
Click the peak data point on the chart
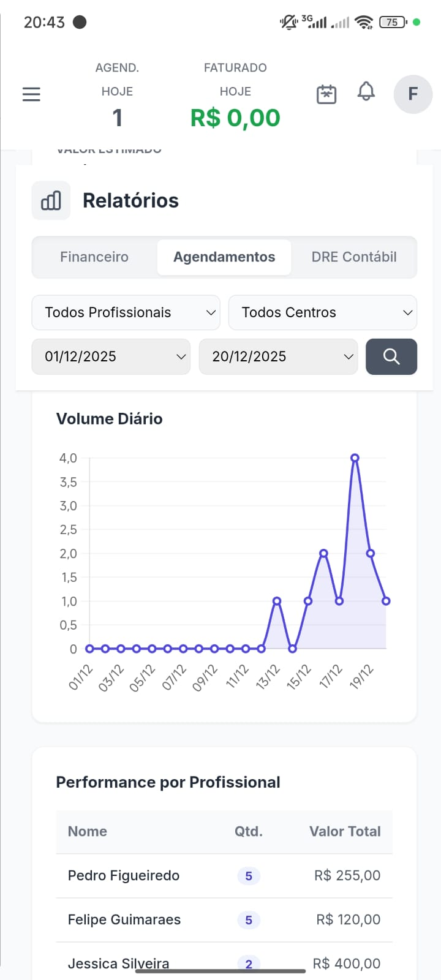tap(355, 458)
